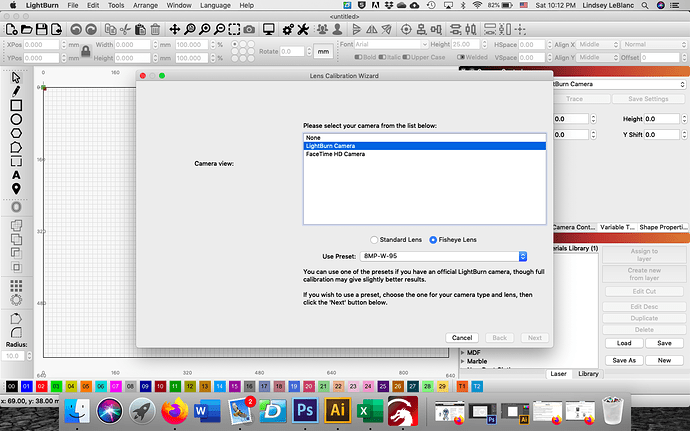Open the Use Preset dropdown 8MP-W-95

443,256
